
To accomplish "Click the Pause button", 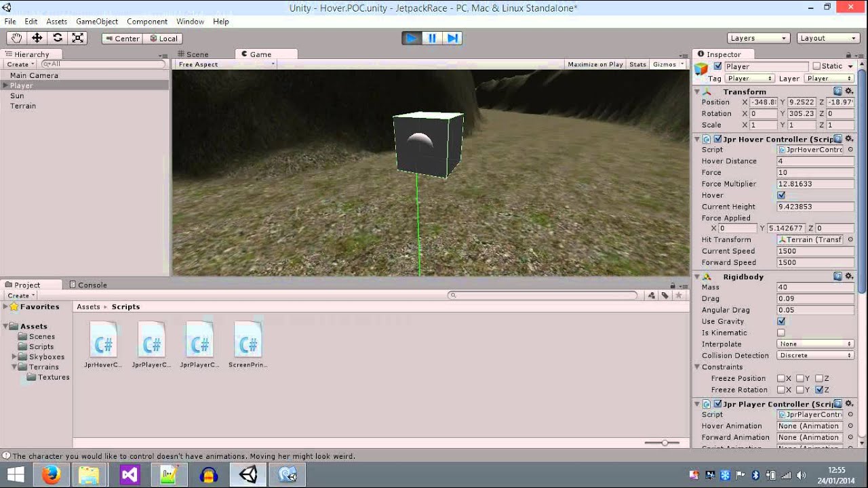I will pyautogui.click(x=432, y=39).
